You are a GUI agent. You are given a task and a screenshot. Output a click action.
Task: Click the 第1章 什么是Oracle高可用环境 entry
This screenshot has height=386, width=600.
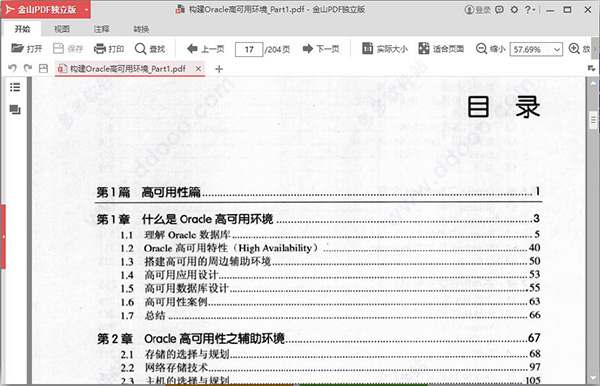coord(318,219)
